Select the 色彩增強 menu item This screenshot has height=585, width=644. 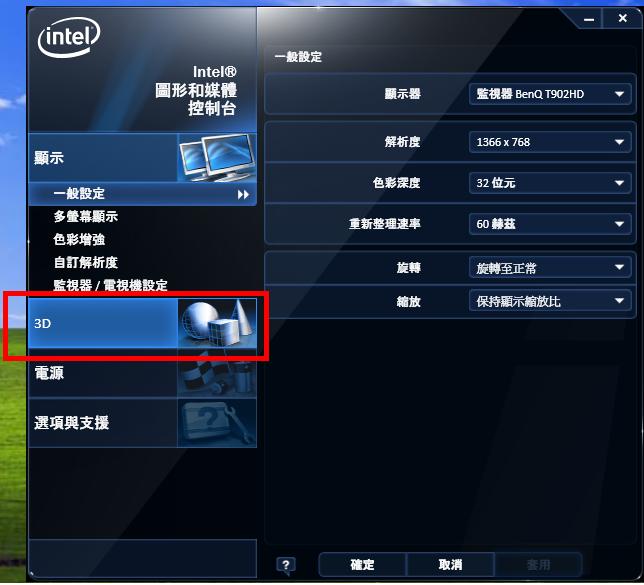[x=79, y=240]
